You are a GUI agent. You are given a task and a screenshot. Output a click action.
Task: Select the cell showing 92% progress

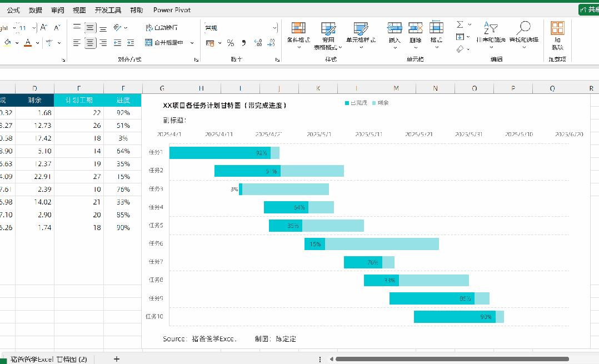click(x=123, y=113)
